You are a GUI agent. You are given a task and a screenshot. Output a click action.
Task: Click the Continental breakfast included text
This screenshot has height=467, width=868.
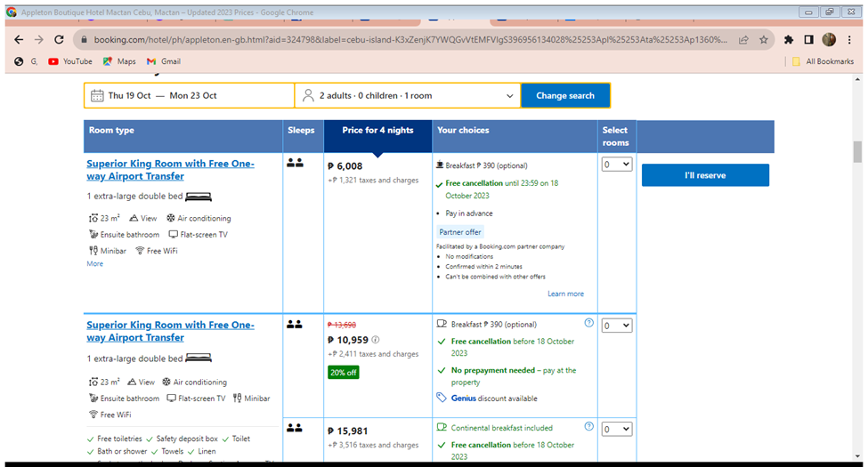(x=501, y=428)
